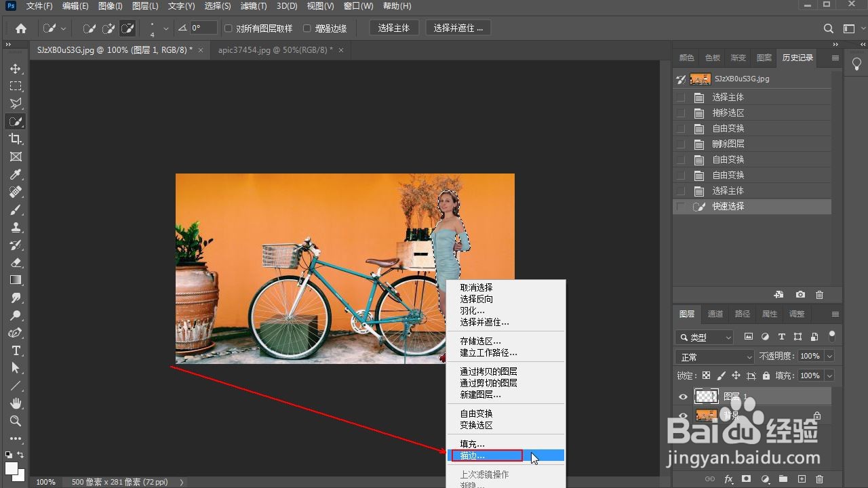Choose Subtract from selection brush mode
Image resolution: width=868 pixels, height=488 pixels.
pyautogui.click(x=127, y=28)
